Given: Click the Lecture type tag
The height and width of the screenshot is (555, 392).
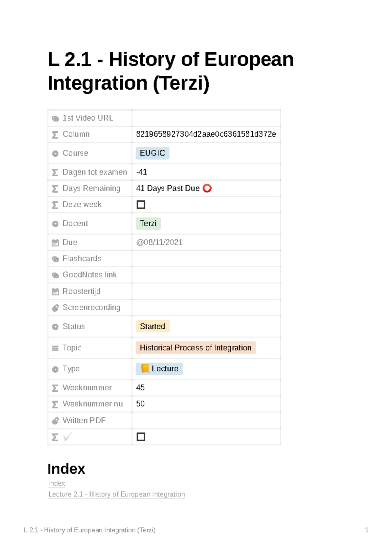Looking at the screenshot, I should pos(159,369).
